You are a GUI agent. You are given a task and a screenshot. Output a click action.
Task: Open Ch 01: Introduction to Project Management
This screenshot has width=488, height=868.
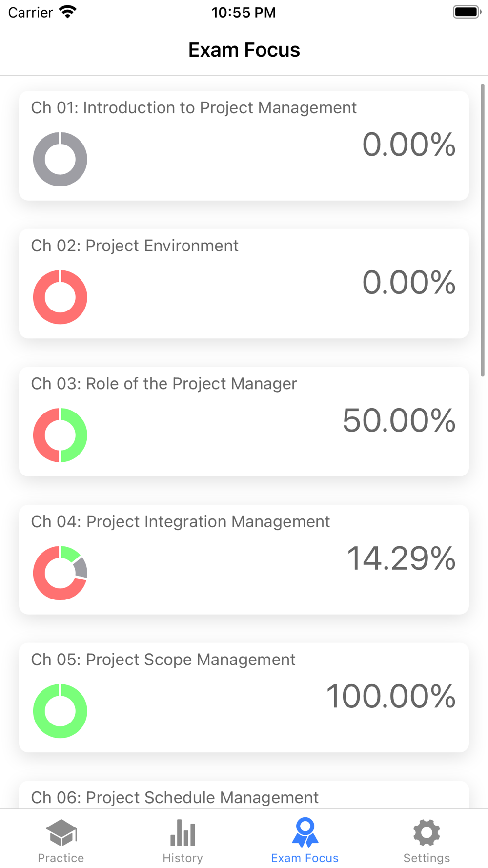(x=244, y=145)
